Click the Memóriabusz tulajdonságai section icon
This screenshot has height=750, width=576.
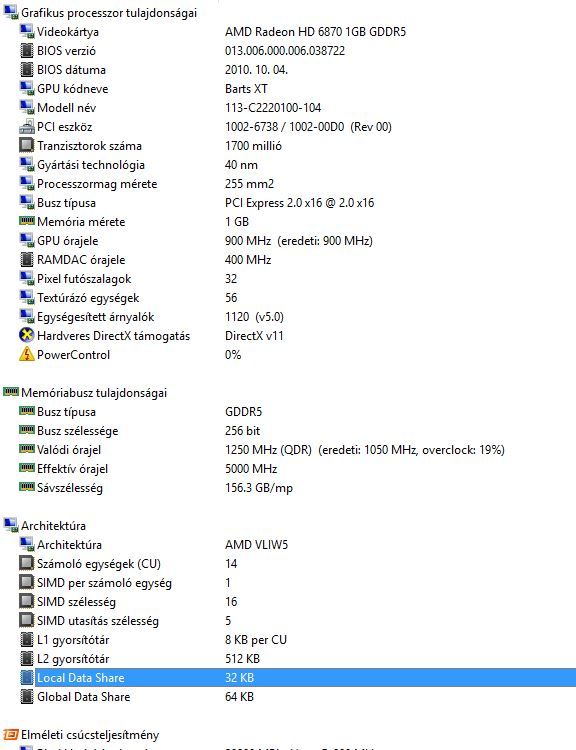[11, 392]
